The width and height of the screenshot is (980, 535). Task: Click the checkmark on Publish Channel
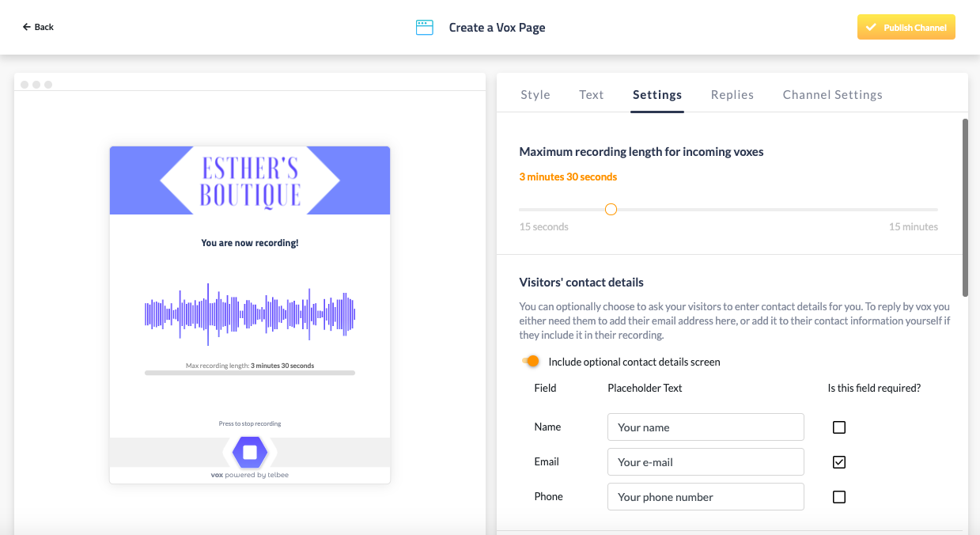click(x=871, y=28)
